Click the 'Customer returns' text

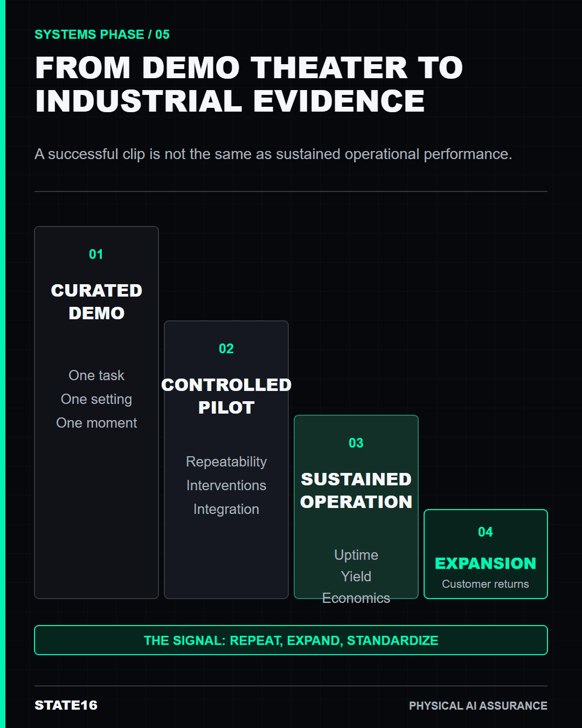tap(486, 584)
